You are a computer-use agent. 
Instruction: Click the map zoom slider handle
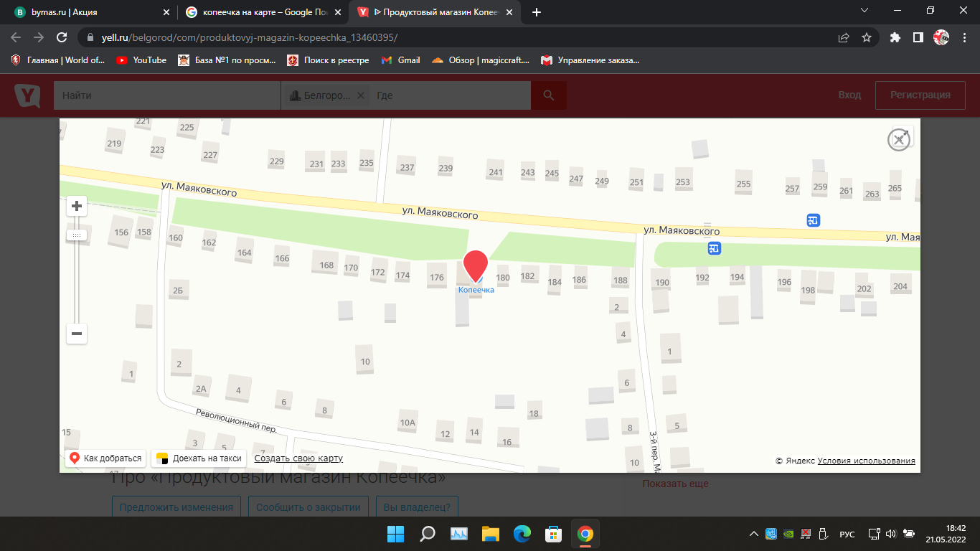pos(77,235)
